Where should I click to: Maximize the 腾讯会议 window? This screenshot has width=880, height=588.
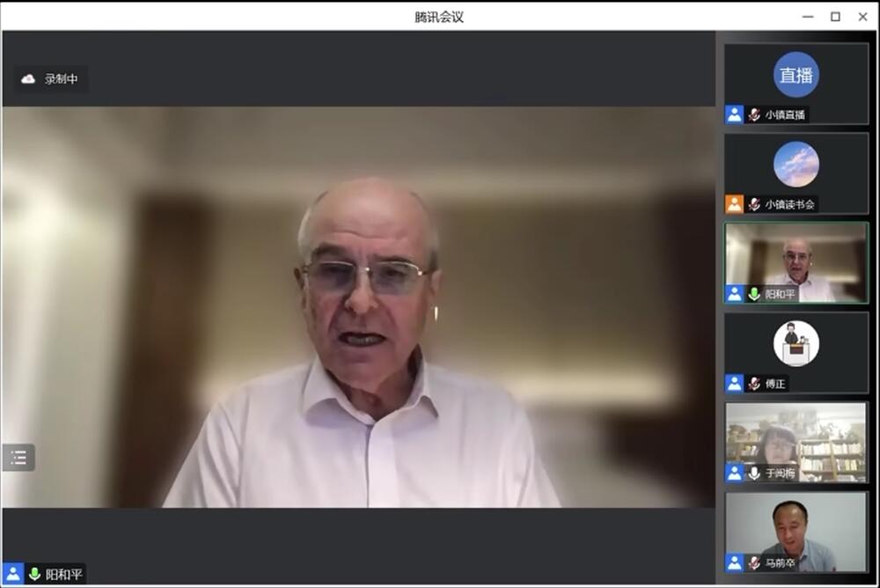(836, 17)
